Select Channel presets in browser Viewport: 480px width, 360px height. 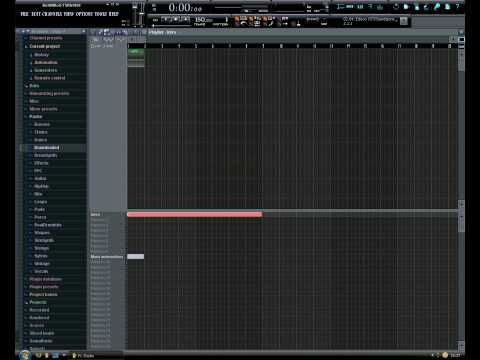46,38
